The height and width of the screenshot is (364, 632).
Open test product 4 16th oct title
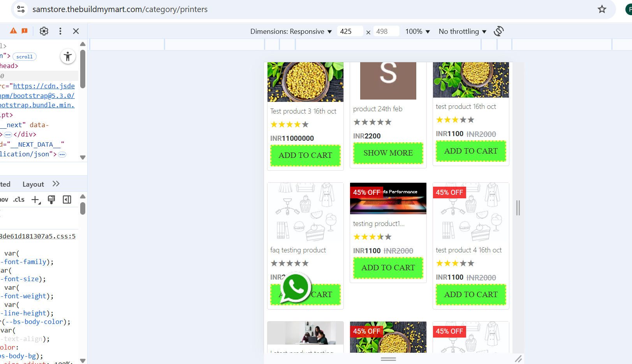pyautogui.click(x=469, y=250)
